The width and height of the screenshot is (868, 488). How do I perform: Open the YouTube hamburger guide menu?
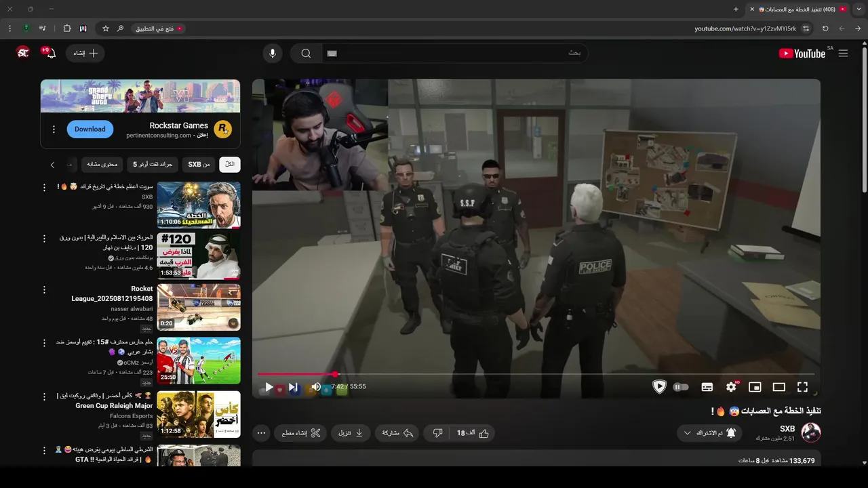843,54
